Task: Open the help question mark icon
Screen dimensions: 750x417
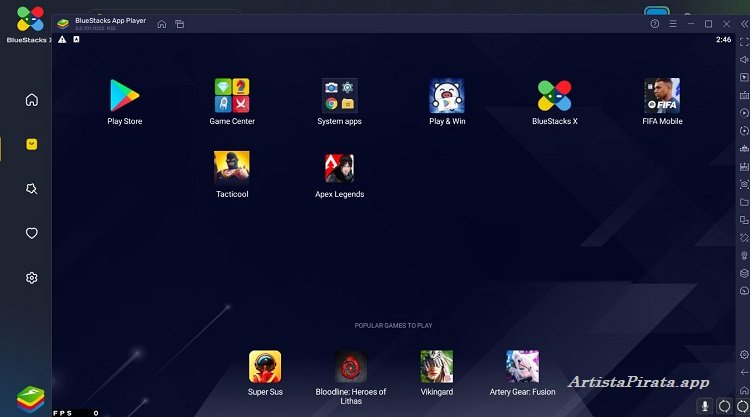Action: point(655,24)
